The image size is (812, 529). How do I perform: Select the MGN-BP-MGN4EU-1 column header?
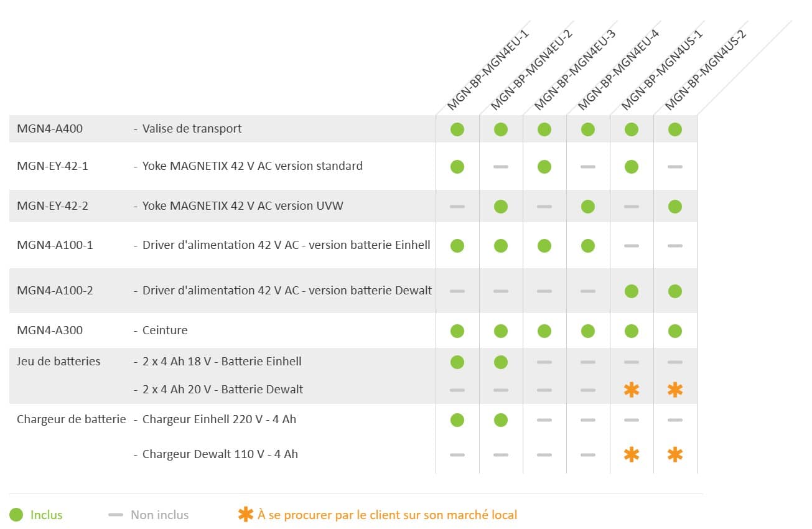point(488,70)
